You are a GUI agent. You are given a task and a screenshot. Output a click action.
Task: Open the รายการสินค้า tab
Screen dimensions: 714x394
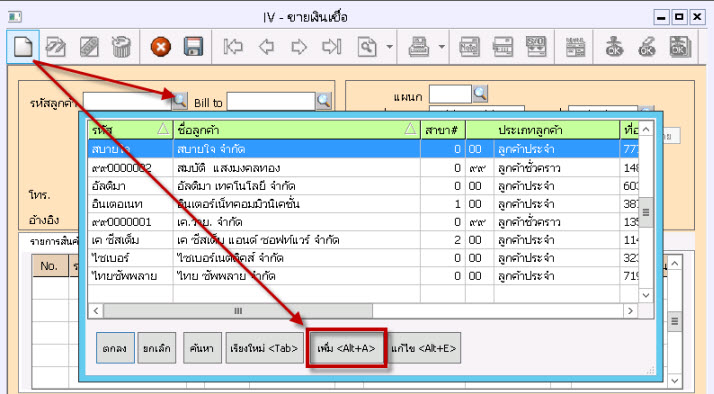pos(54,241)
